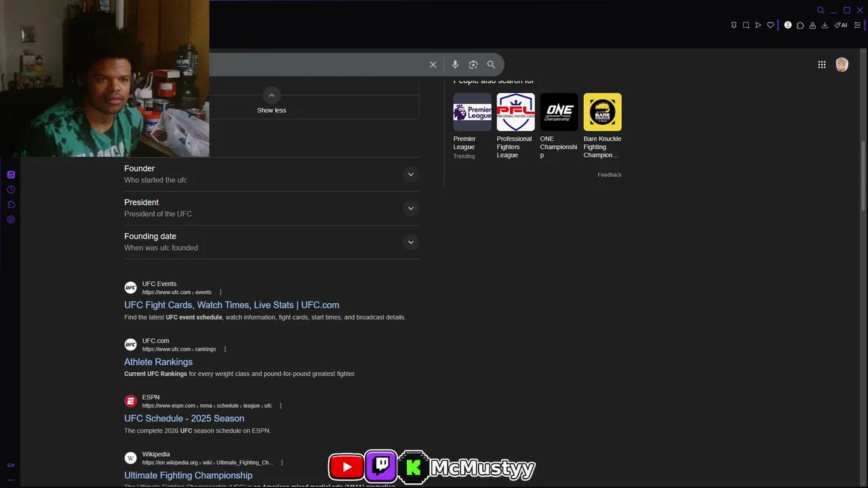
Task: Open the extensions cube in the sidebar
Action: tap(11, 204)
